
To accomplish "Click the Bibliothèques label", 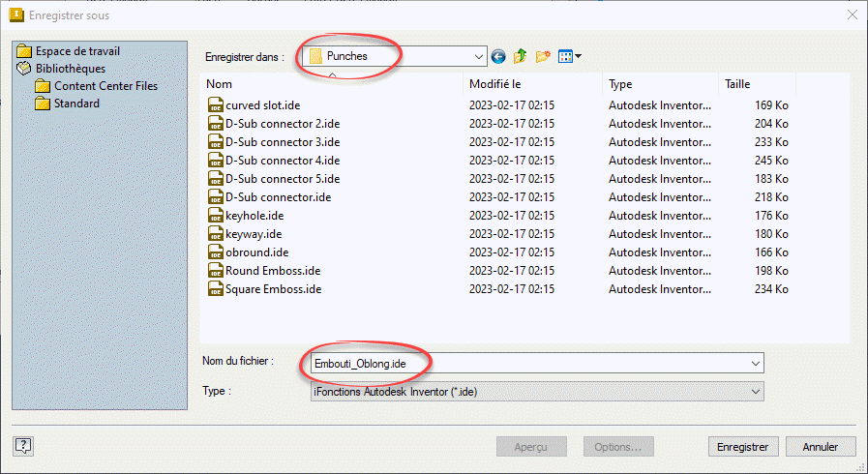I will coord(71,69).
